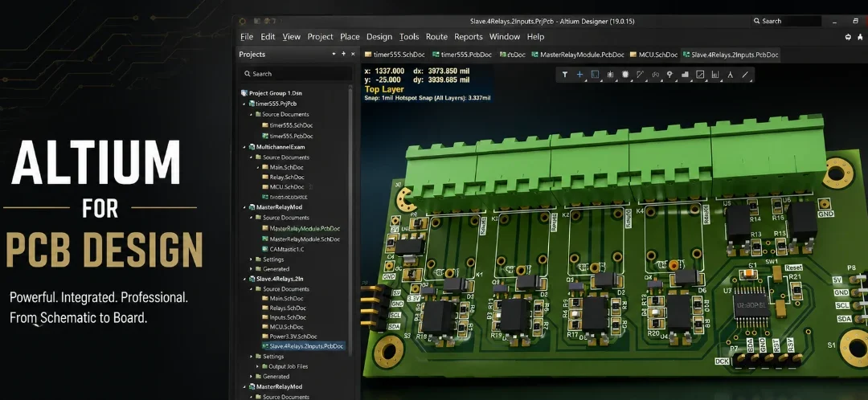Click the Top Layer label in heads-up display
This screenshot has width=868, height=400.
click(x=385, y=89)
